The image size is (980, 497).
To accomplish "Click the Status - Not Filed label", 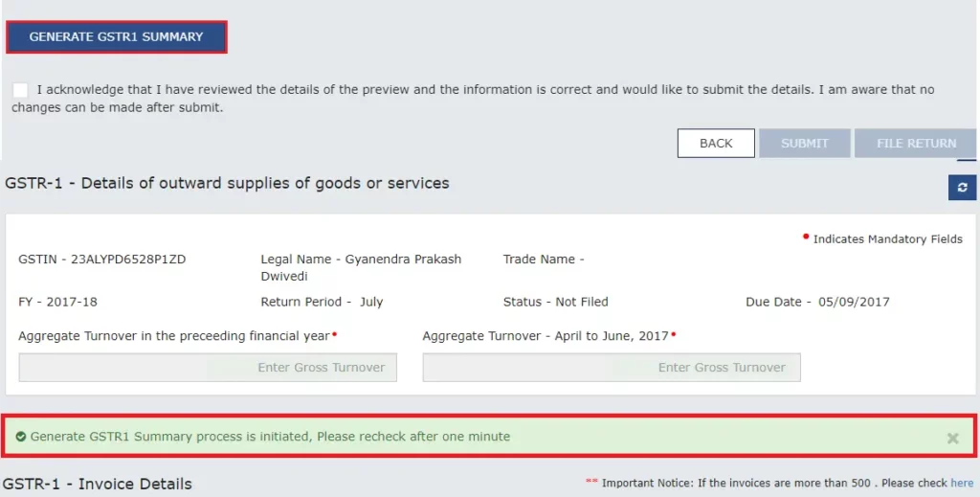I will [555, 302].
